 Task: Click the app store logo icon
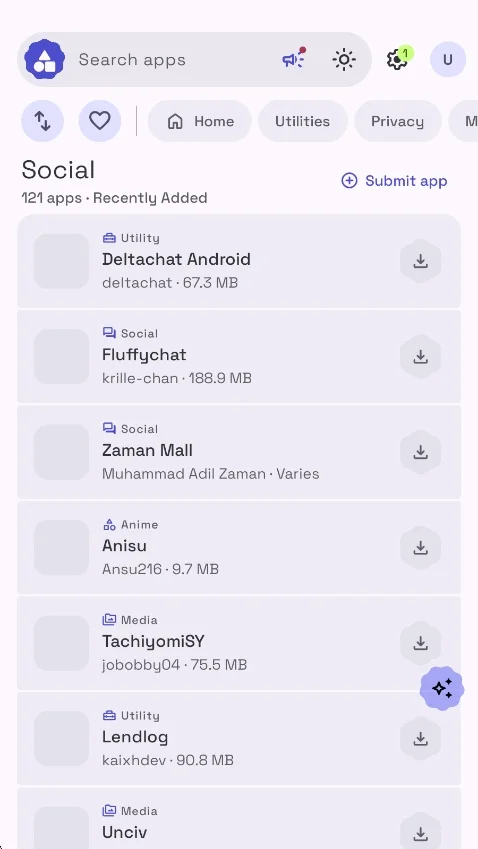tap(44, 60)
